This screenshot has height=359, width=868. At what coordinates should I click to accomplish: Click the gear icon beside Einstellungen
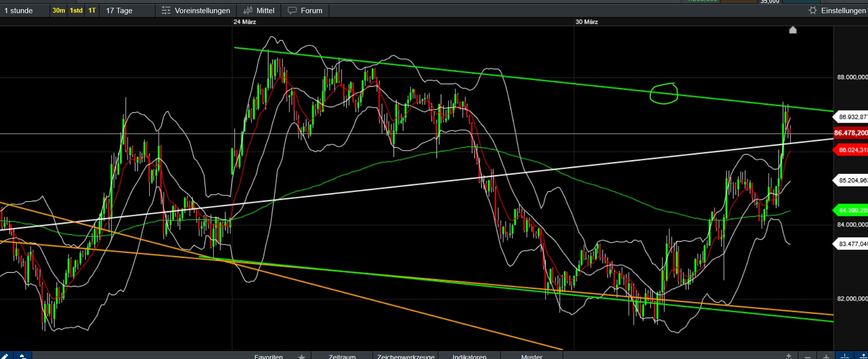[812, 10]
